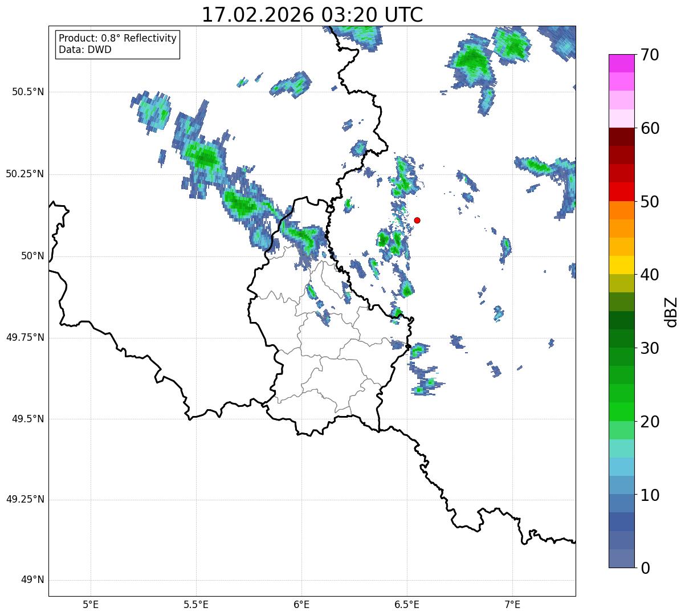
Task: Click the longitude label 7°E
Action: click(512, 604)
